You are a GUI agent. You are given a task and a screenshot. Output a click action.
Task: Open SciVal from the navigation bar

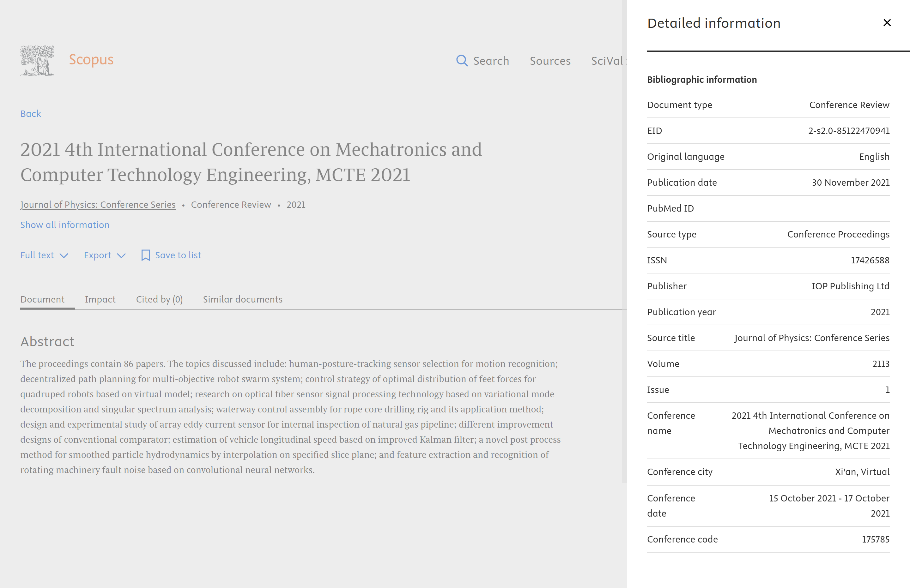(x=607, y=61)
